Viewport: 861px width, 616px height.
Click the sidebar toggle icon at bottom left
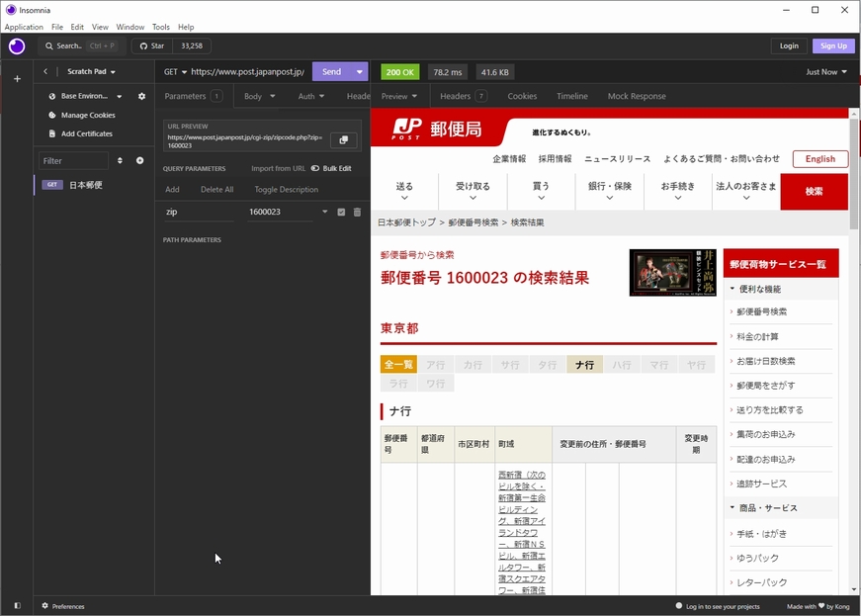[x=17, y=605]
